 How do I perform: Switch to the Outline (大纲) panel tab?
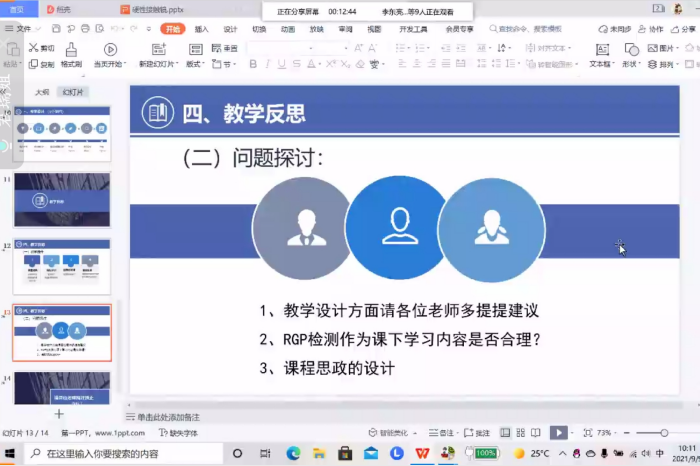coord(42,91)
